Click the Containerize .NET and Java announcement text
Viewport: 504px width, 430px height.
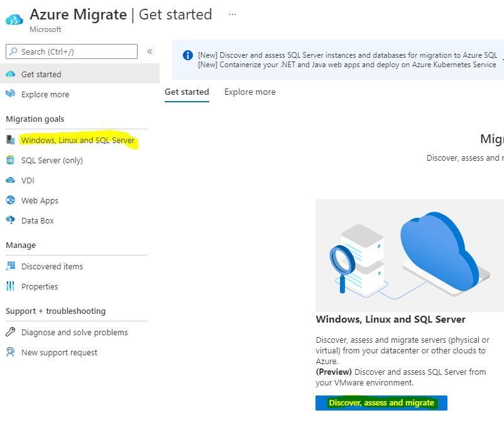tap(347, 65)
